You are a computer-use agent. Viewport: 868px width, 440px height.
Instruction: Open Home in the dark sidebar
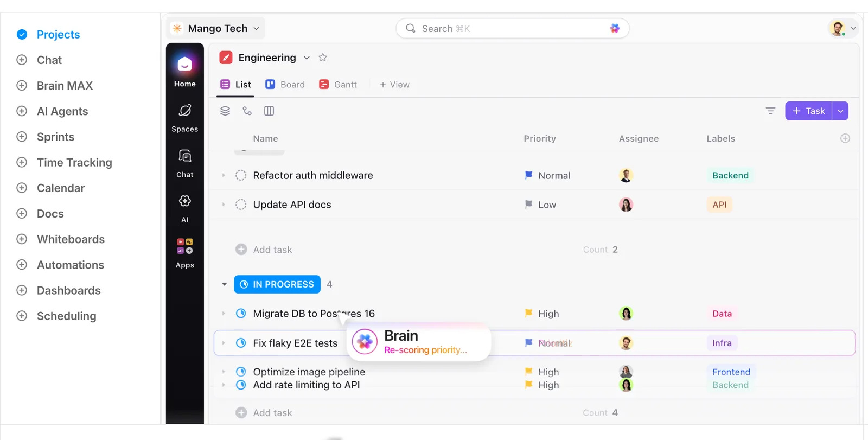[185, 71]
